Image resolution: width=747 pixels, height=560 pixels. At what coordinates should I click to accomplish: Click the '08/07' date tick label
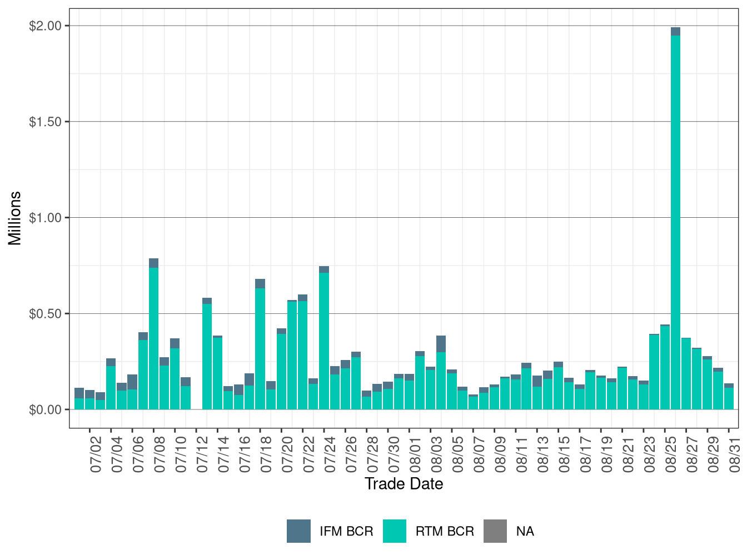pos(480,454)
